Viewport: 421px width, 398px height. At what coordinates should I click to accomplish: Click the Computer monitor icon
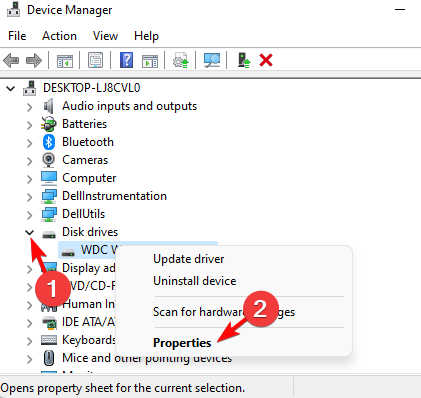[x=49, y=178]
